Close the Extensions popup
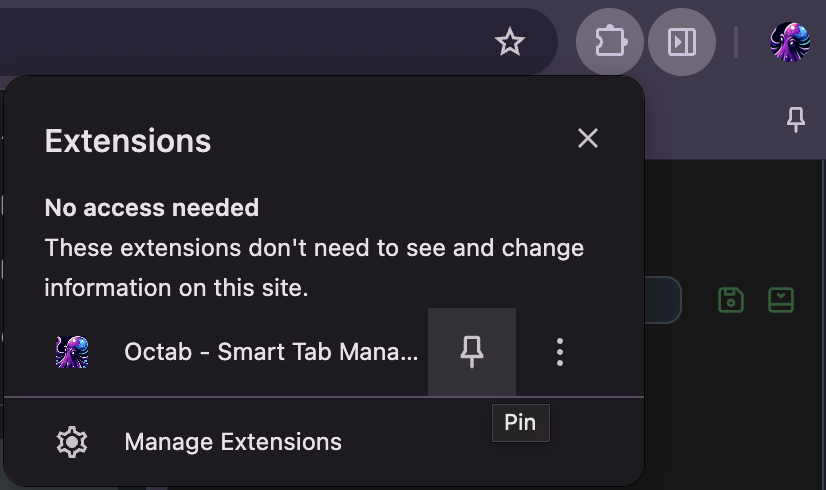Image resolution: width=826 pixels, height=490 pixels. [588, 139]
